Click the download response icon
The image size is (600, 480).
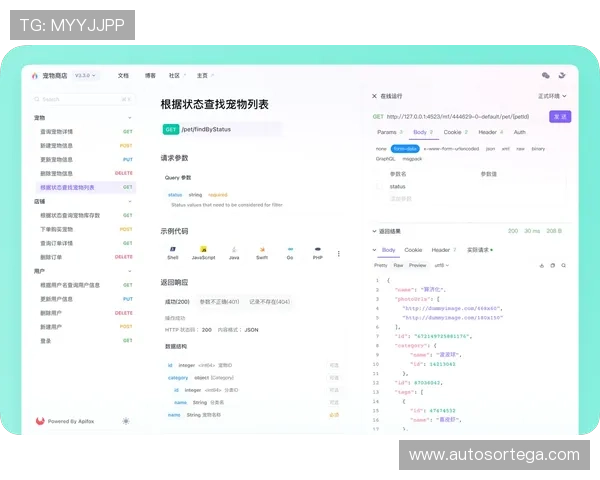(541, 265)
